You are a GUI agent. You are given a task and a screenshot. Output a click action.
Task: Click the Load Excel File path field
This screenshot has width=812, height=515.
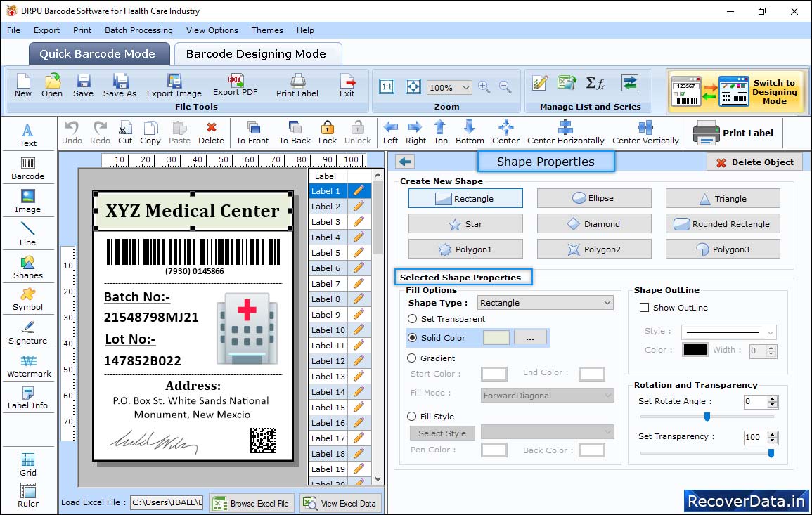pos(167,502)
